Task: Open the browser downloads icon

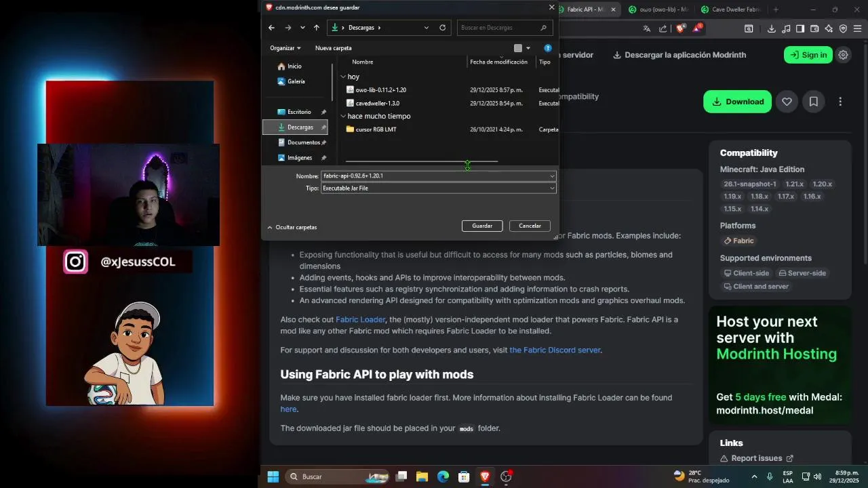Action: 772,28
